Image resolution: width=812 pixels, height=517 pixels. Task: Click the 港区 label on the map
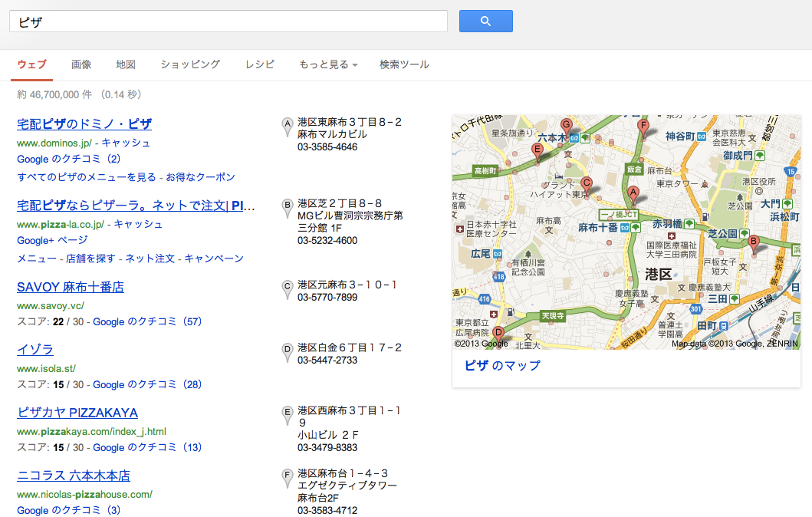658,274
